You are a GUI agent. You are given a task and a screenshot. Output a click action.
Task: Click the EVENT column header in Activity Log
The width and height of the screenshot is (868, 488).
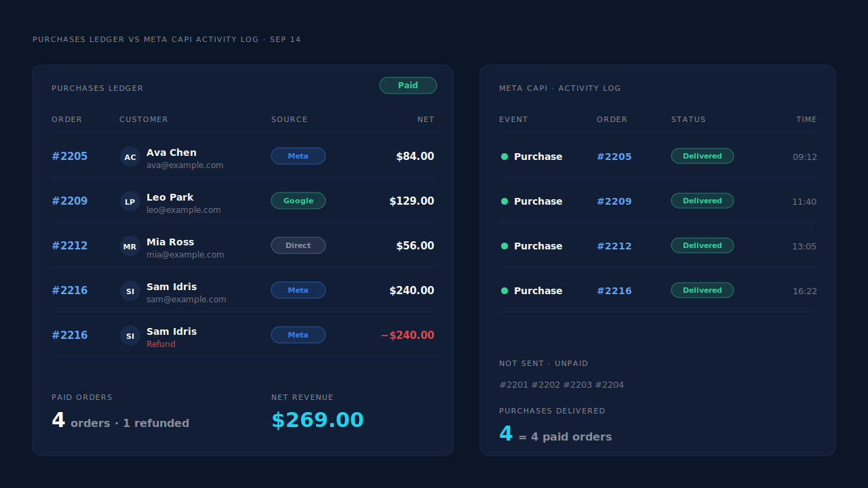[x=513, y=119]
